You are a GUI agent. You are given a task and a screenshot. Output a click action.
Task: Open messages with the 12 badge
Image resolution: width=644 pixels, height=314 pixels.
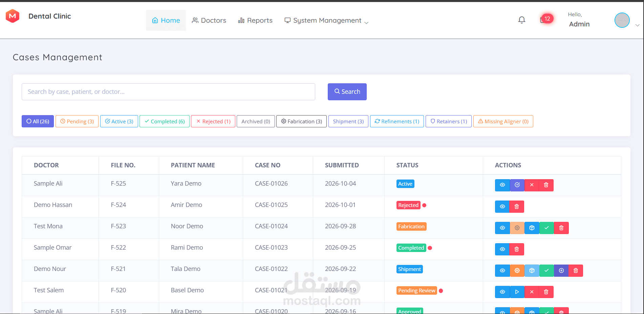point(546,19)
